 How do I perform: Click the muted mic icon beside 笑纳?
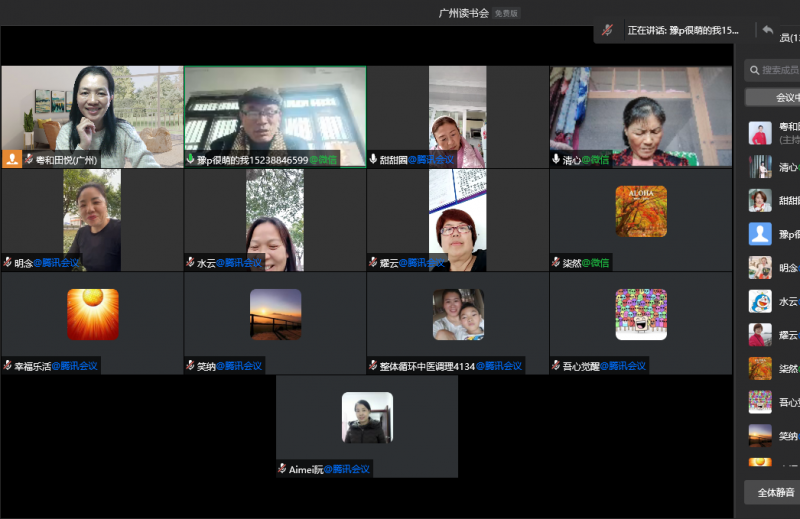190,366
